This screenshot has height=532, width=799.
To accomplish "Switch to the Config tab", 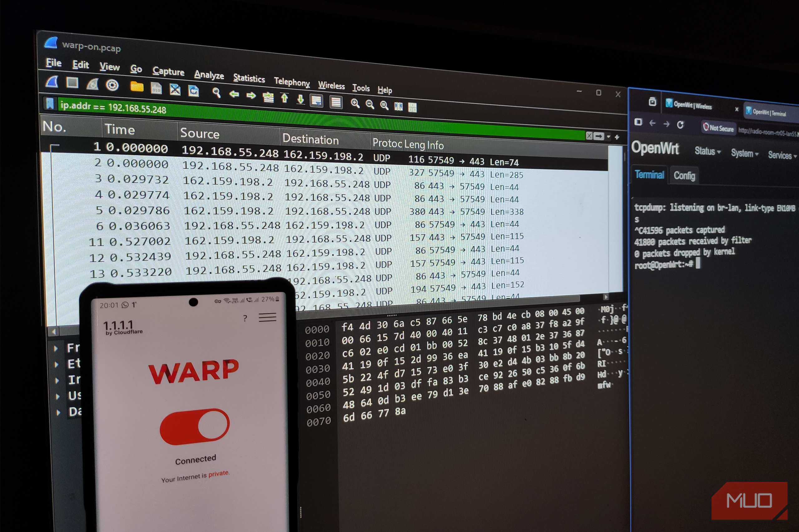I will pyautogui.click(x=684, y=176).
